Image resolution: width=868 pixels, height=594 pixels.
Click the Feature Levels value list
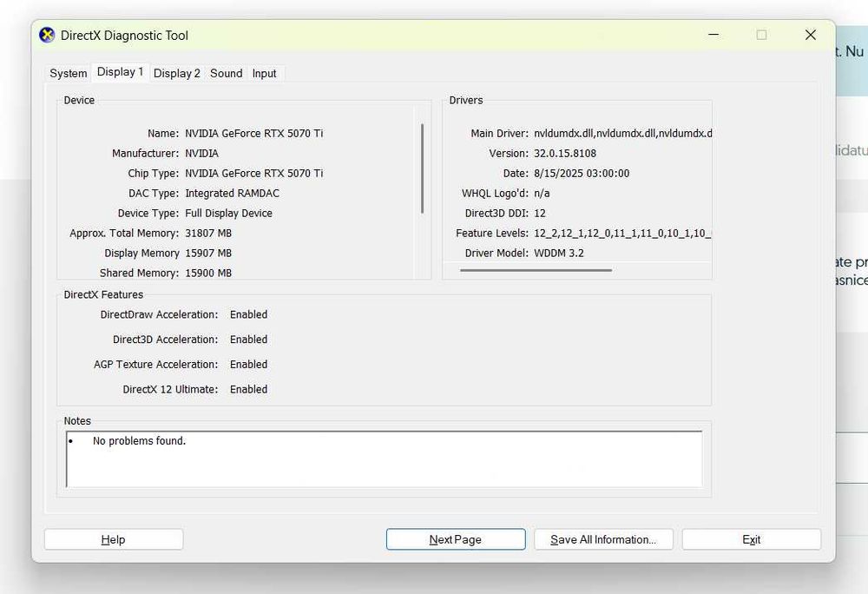622,233
